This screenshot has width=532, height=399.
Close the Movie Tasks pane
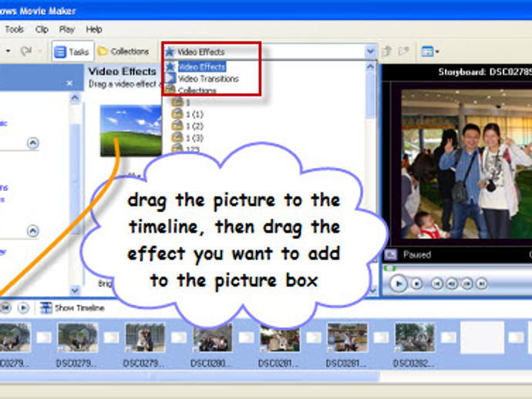[x=69, y=82]
